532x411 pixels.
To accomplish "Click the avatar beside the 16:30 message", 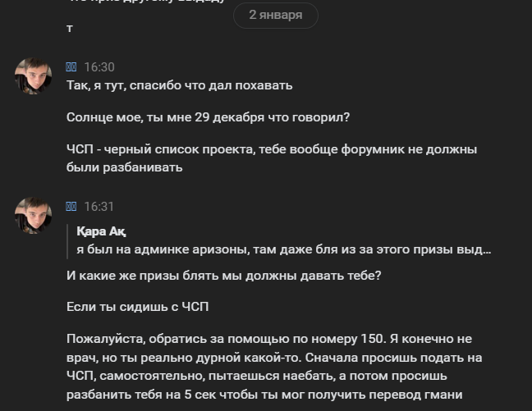I will [33, 76].
